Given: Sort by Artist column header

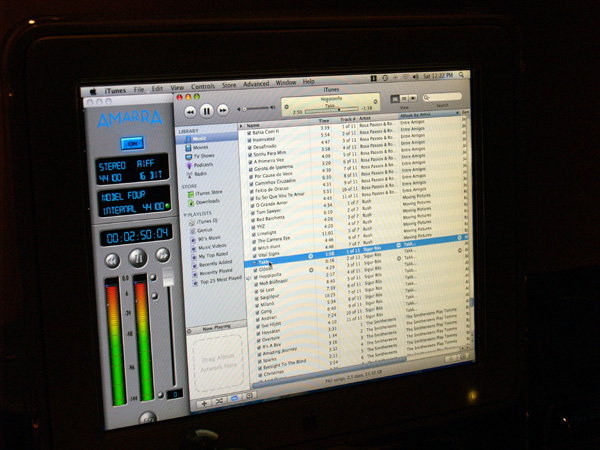Looking at the screenshot, I should point(377,118).
